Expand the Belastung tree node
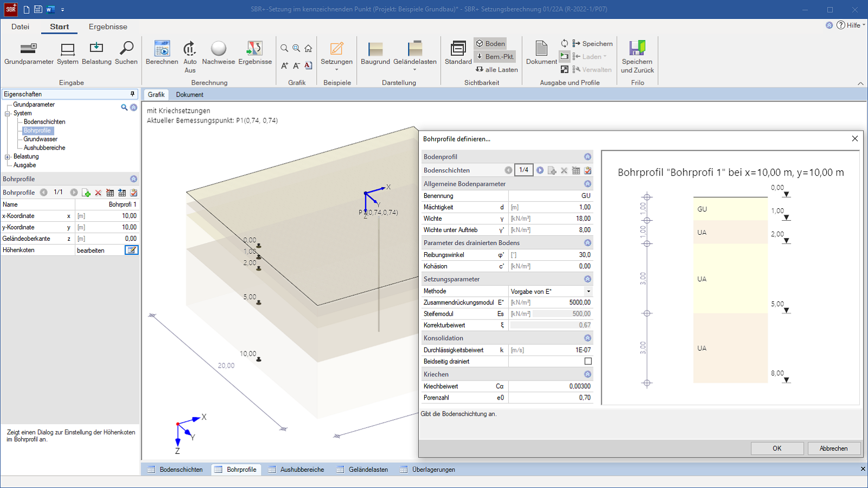This screenshot has width=868, height=488. tap(8, 157)
